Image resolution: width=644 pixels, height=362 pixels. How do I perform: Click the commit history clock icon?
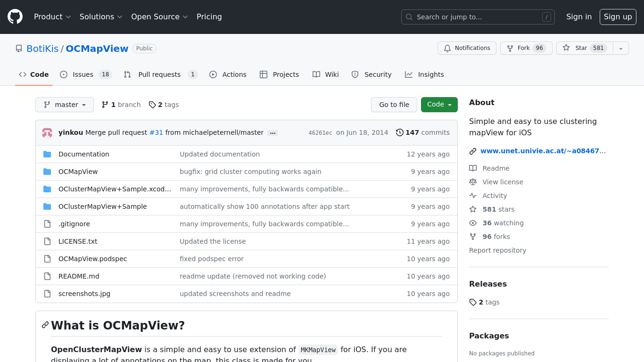[x=400, y=132]
